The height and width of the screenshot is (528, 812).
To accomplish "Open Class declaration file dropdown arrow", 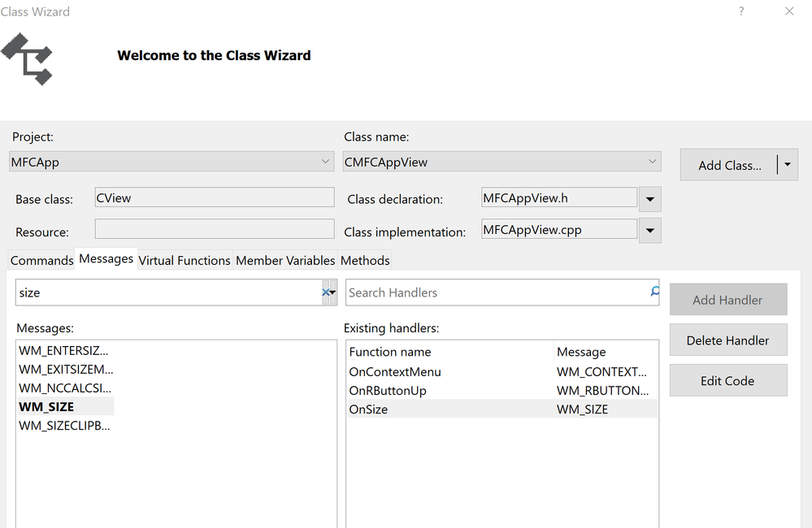I will coord(649,199).
